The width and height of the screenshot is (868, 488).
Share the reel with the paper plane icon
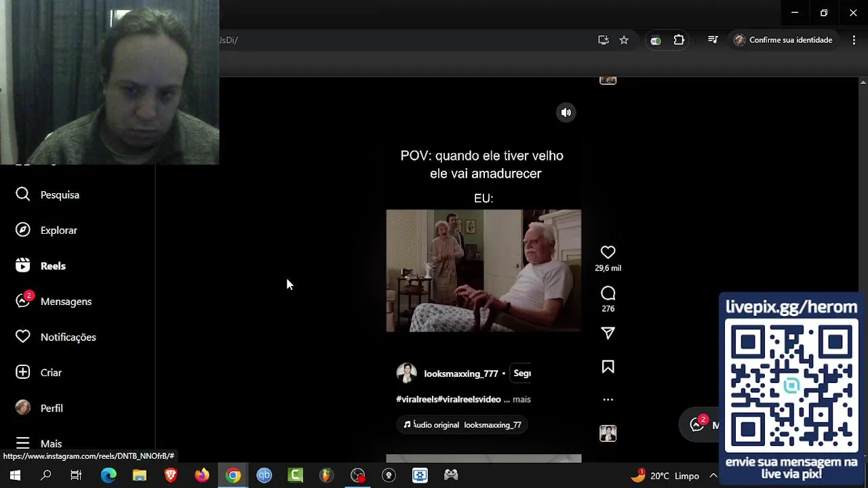tap(608, 333)
